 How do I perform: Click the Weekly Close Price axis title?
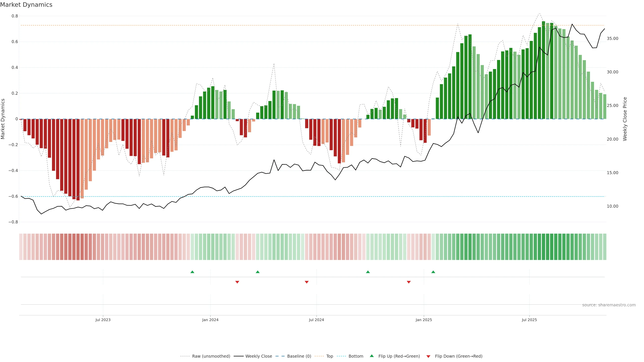click(625, 119)
